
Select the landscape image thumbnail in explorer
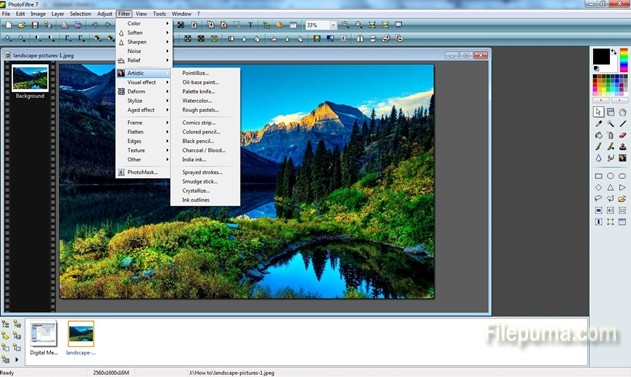point(81,334)
